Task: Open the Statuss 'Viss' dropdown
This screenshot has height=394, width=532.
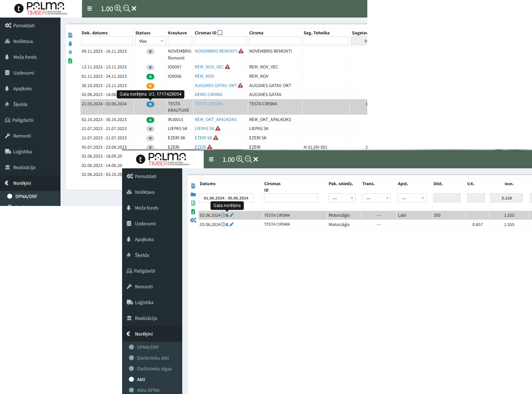Action: [150, 41]
